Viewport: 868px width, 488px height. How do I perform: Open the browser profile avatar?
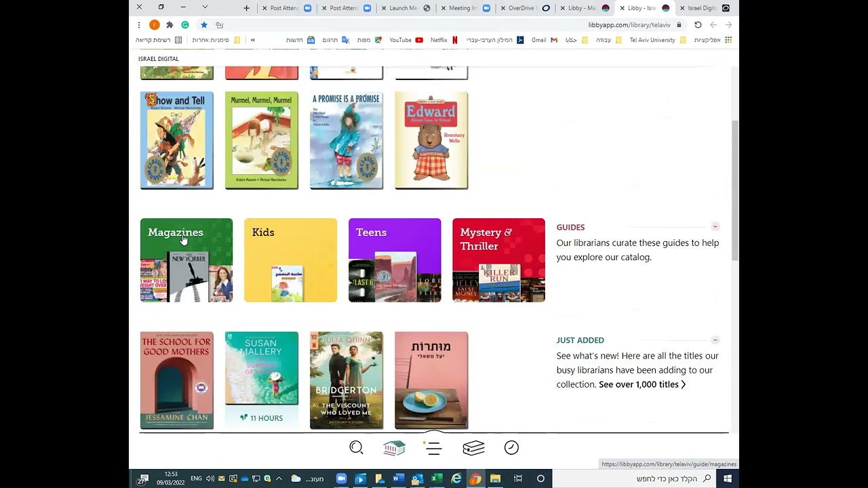click(155, 25)
